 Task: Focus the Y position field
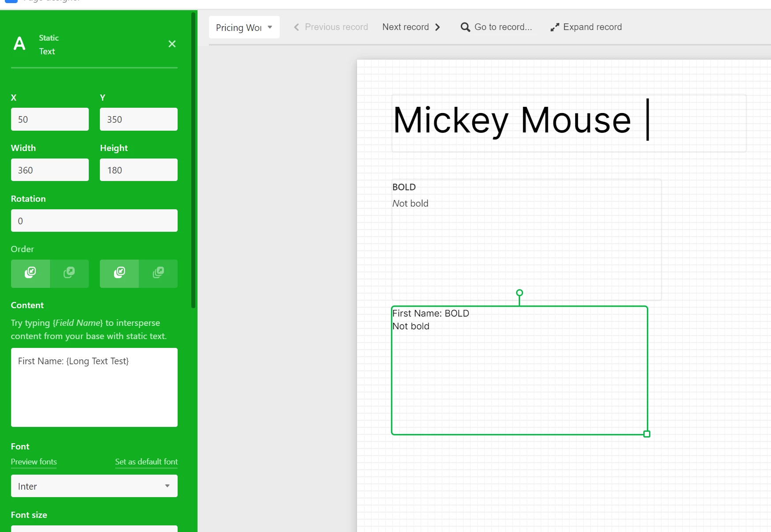coord(139,119)
